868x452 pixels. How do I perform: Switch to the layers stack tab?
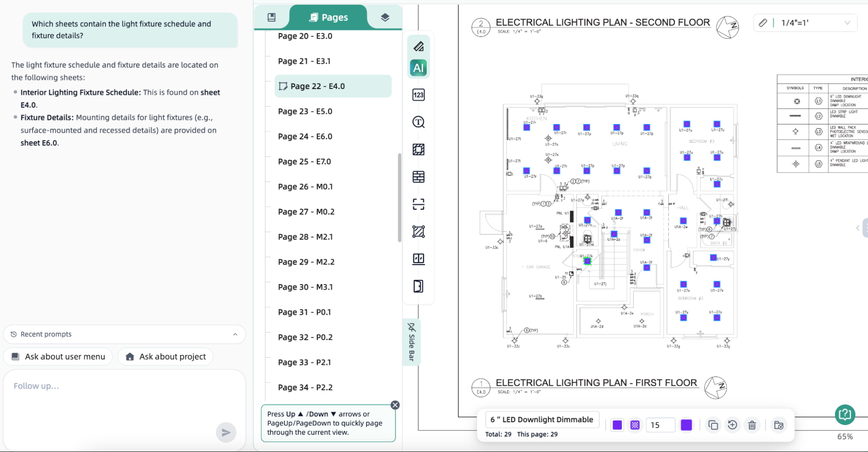pos(385,17)
